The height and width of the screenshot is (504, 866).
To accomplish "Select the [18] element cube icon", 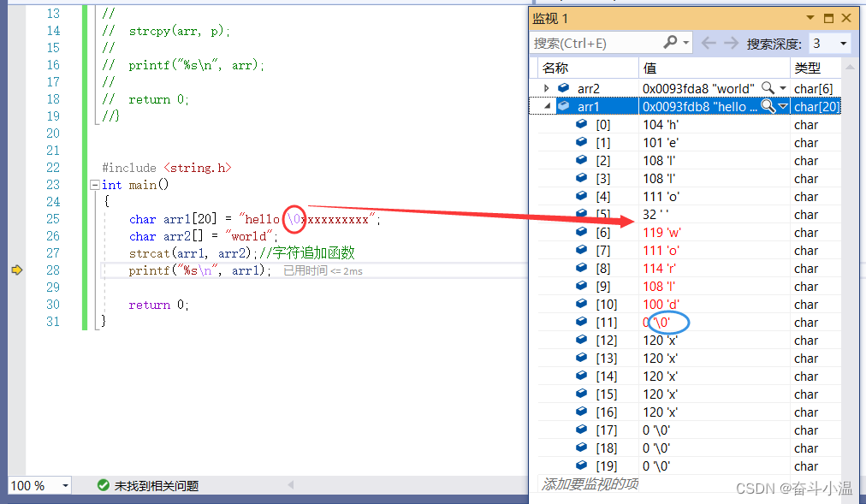I will 582,448.
